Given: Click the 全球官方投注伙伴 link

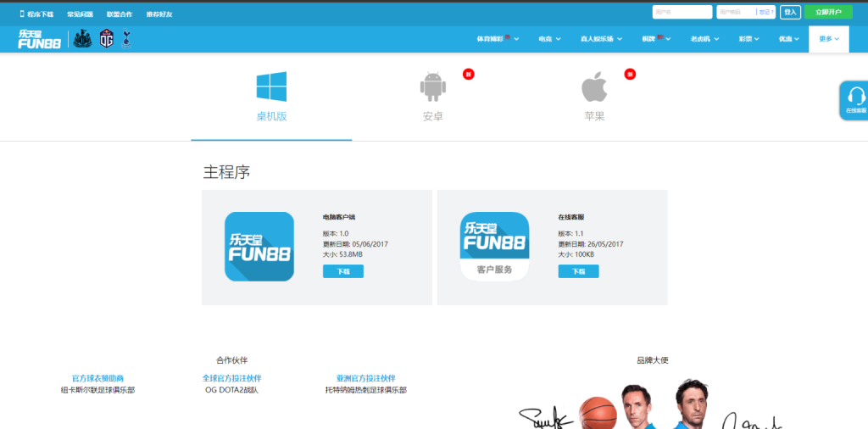Looking at the screenshot, I should coord(231,379).
